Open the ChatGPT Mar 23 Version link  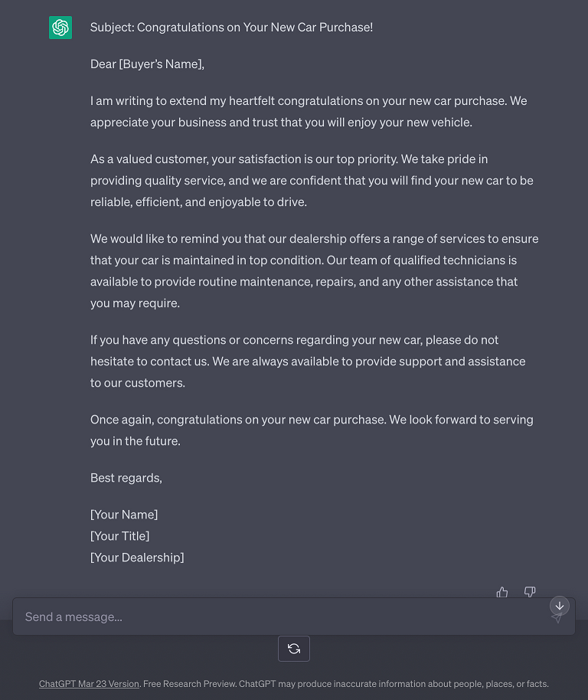(x=89, y=684)
